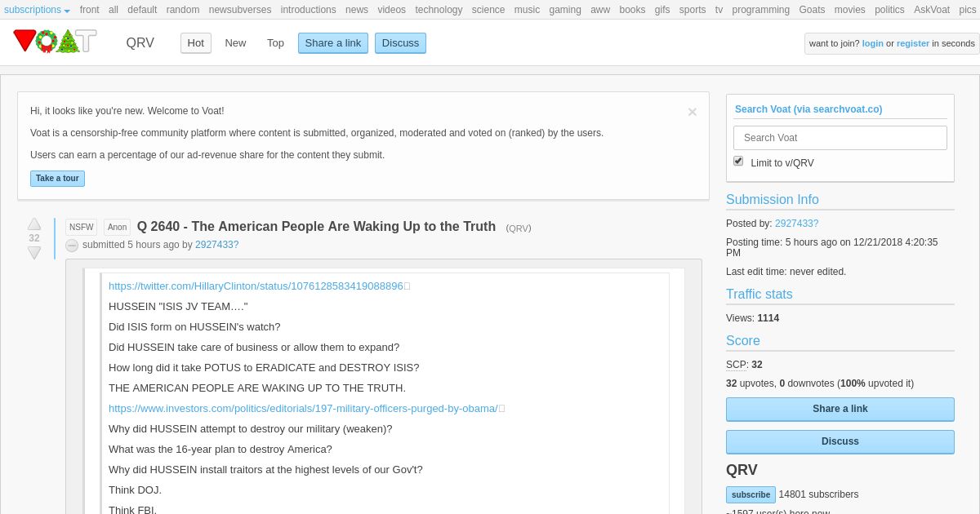Toggle the Limit to v/QRV checkbox

coord(738,162)
